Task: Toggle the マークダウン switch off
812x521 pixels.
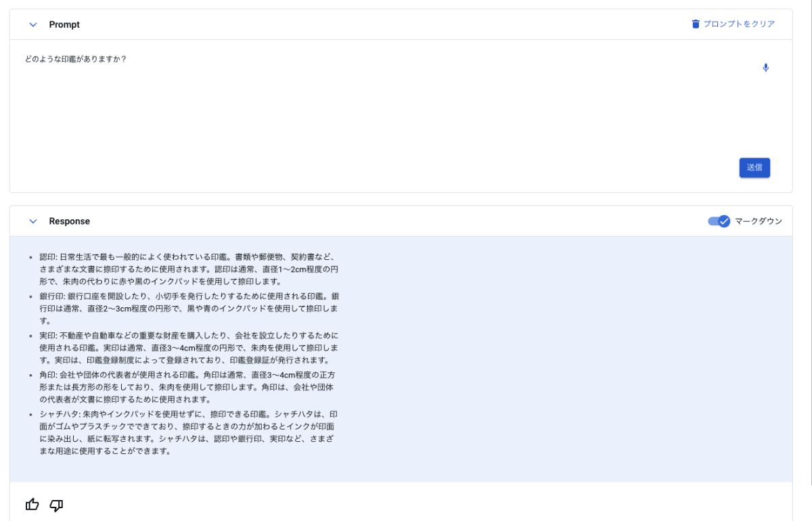Action: coord(719,221)
